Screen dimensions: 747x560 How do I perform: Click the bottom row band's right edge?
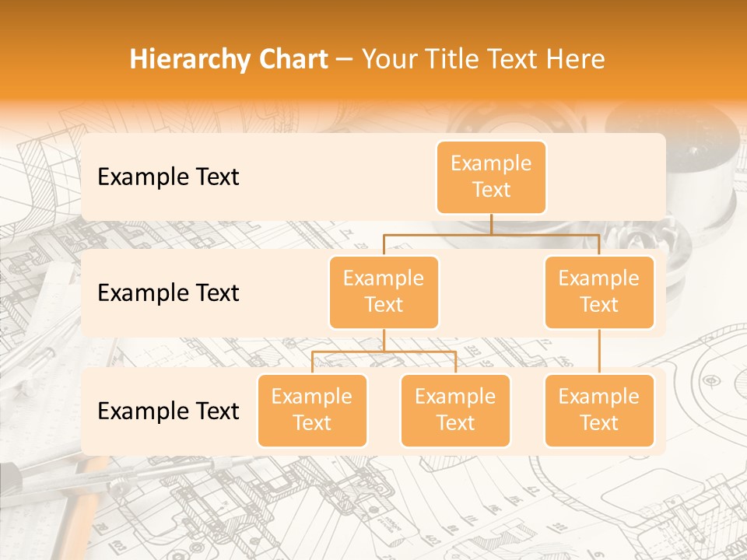coord(661,411)
